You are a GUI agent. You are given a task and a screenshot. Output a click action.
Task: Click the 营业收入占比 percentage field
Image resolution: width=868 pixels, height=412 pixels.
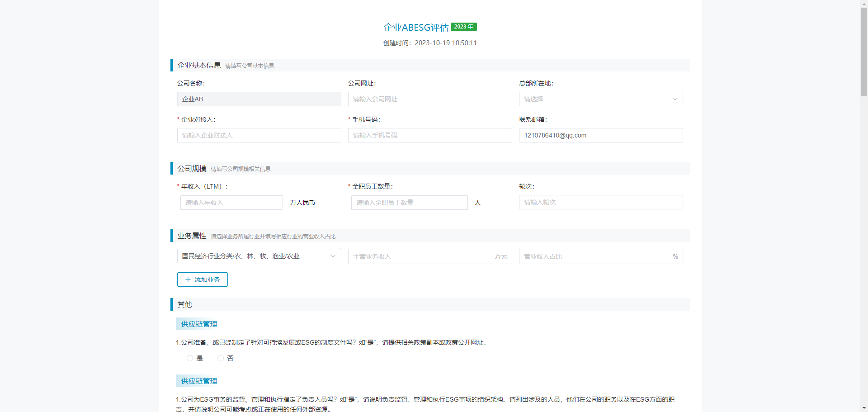coord(594,256)
